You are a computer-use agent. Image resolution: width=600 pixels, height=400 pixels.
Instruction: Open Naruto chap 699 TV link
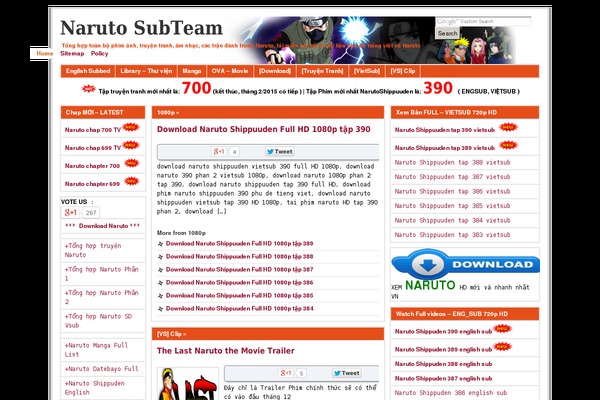(93, 148)
